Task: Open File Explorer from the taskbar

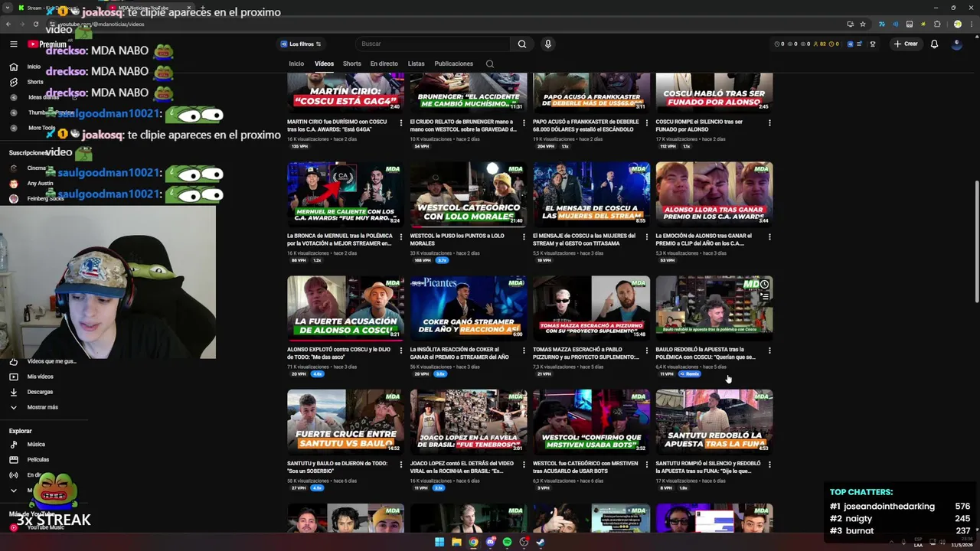Action: 456,543
